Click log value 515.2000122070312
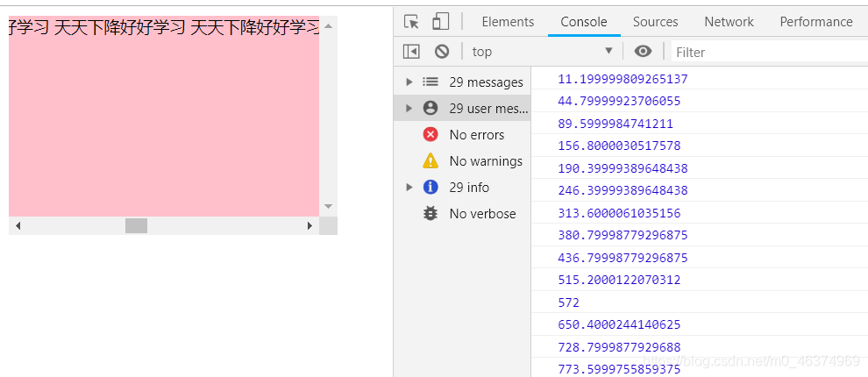 619,281
